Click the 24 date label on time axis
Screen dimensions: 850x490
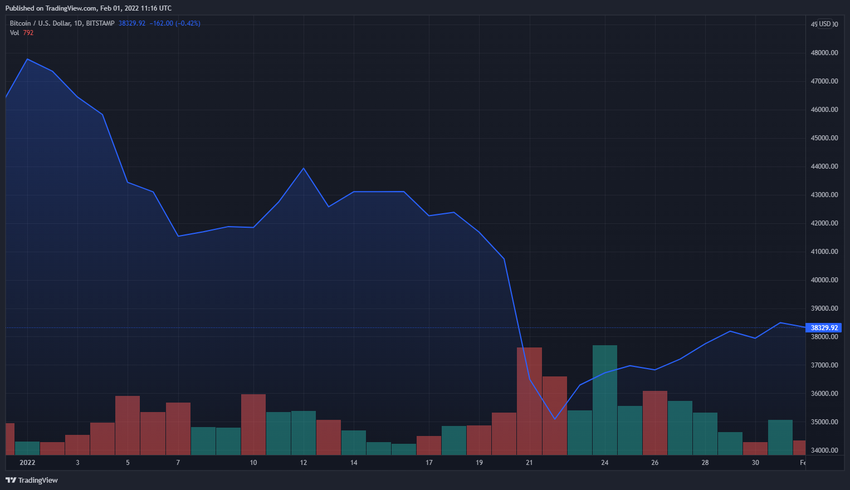point(604,463)
